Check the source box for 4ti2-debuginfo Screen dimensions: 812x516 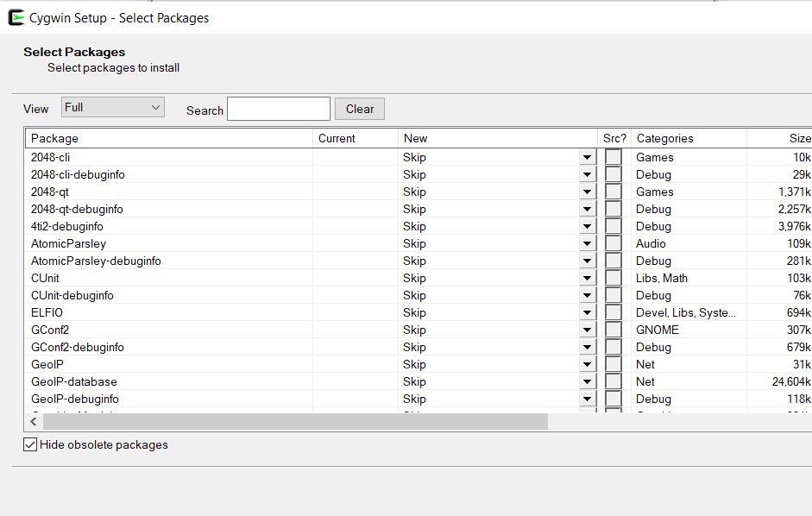614,226
